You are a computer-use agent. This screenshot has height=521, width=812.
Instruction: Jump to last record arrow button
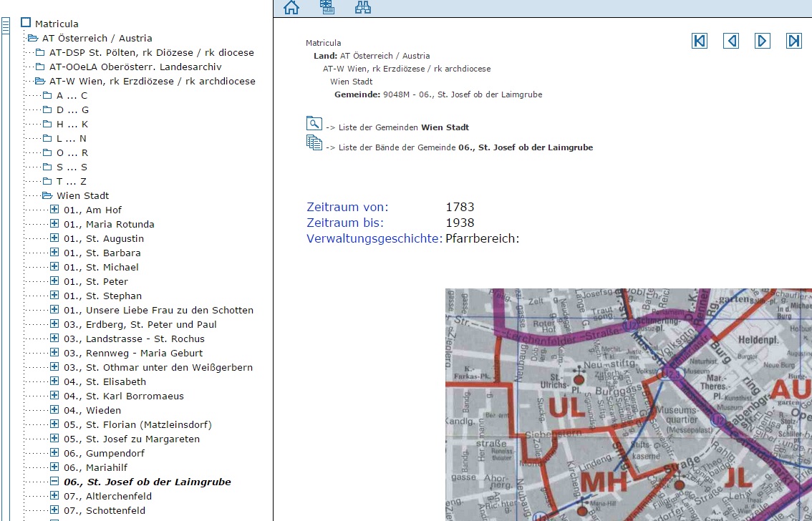point(794,41)
